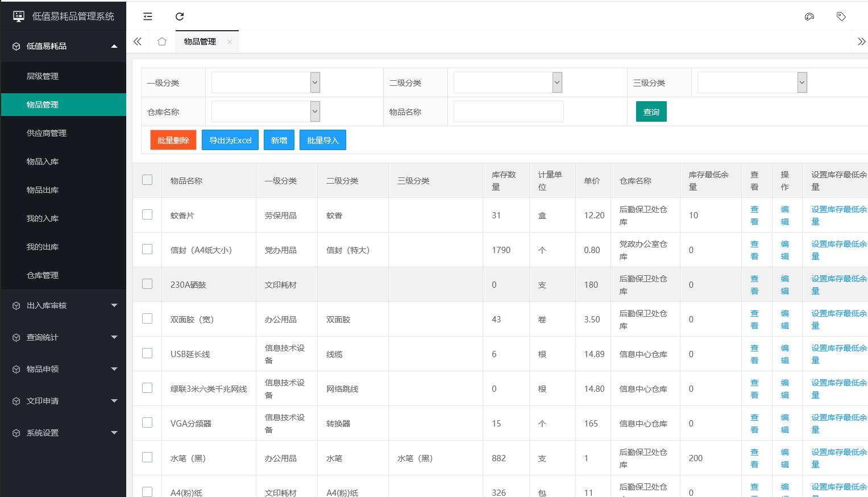Navigate to 物品入库 in the sidebar
Screen dimensions: 868x497
pos(43,161)
